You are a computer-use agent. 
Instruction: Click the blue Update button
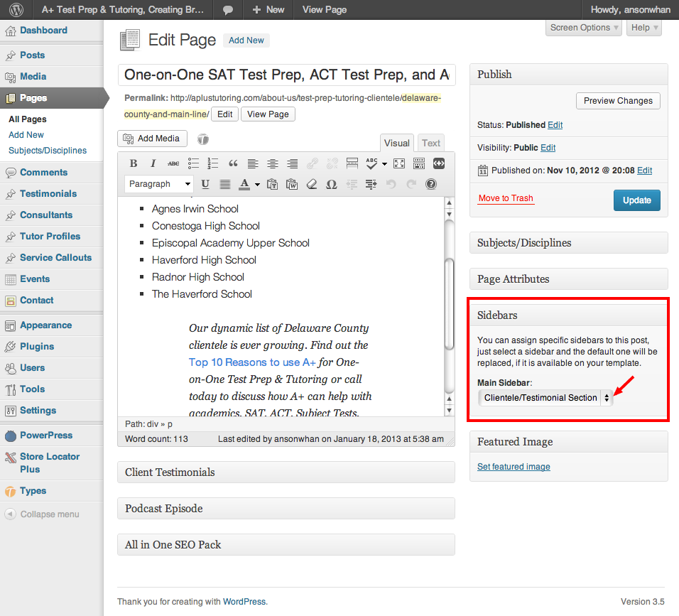pyautogui.click(x=636, y=200)
